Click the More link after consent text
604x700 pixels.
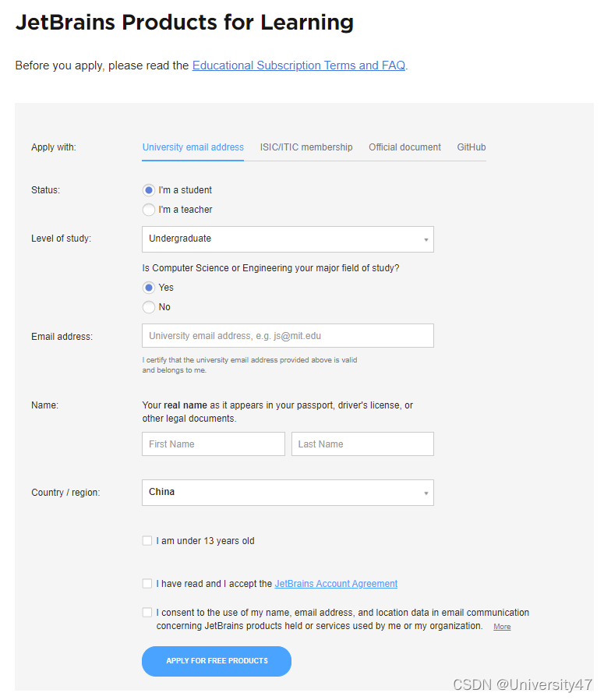[x=502, y=627]
